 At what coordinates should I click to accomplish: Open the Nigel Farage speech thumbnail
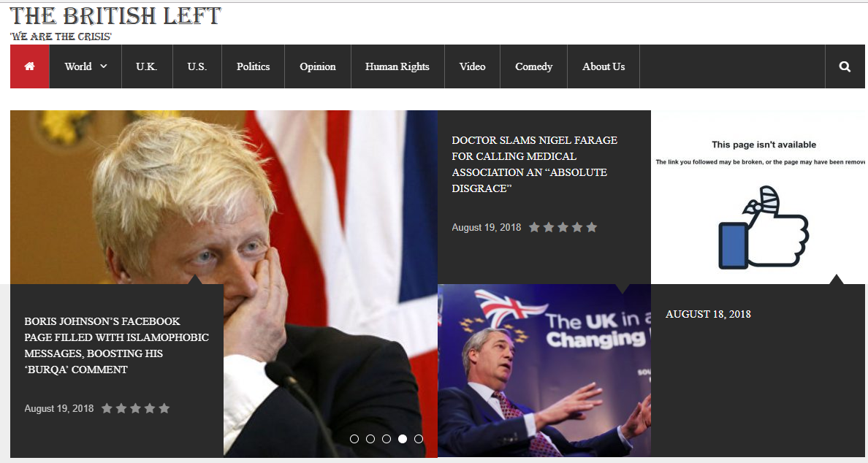coord(544,371)
